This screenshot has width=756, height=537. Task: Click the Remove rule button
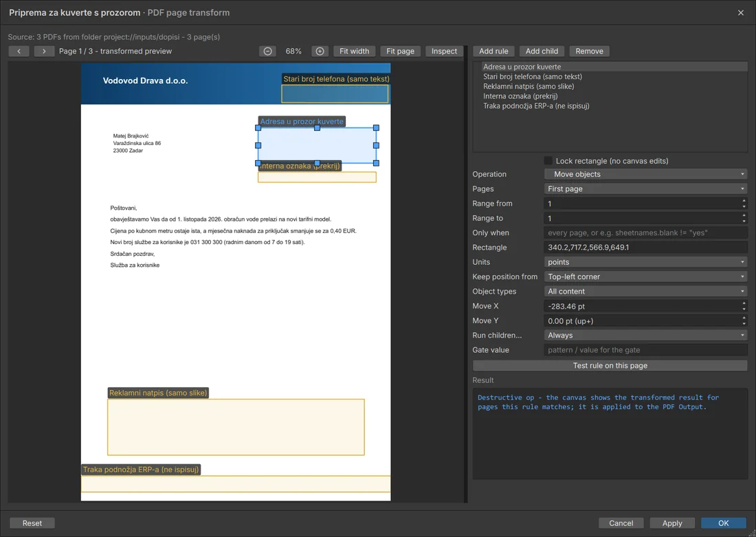point(589,51)
